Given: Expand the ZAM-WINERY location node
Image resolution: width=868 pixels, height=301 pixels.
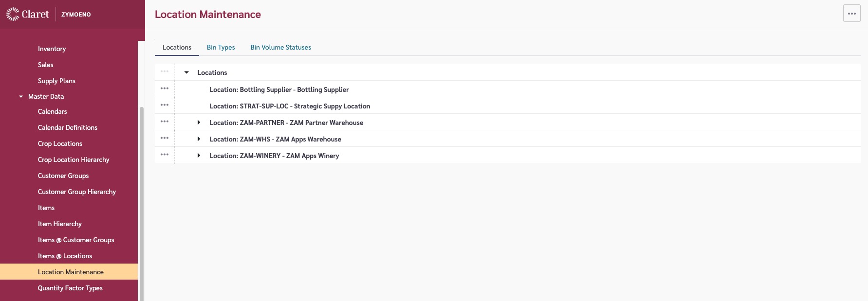Looking at the screenshot, I should pyautogui.click(x=199, y=156).
